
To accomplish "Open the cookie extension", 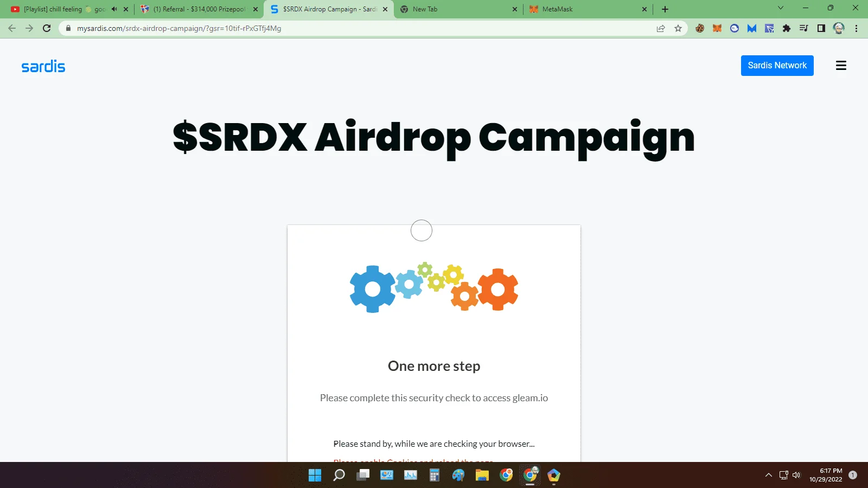I will 700,28.
